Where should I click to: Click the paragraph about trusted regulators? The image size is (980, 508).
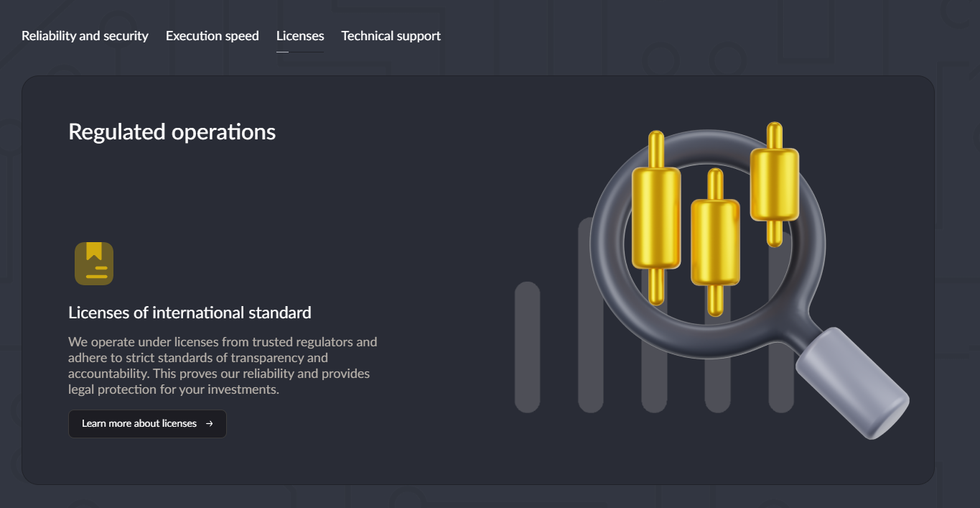pos(223,366)
